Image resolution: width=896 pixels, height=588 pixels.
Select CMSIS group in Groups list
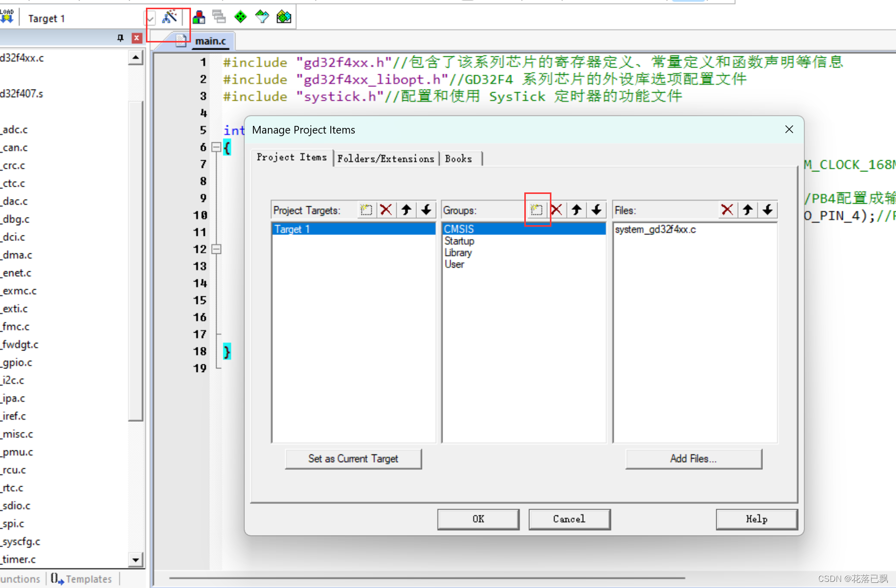(x=524, y=229)
